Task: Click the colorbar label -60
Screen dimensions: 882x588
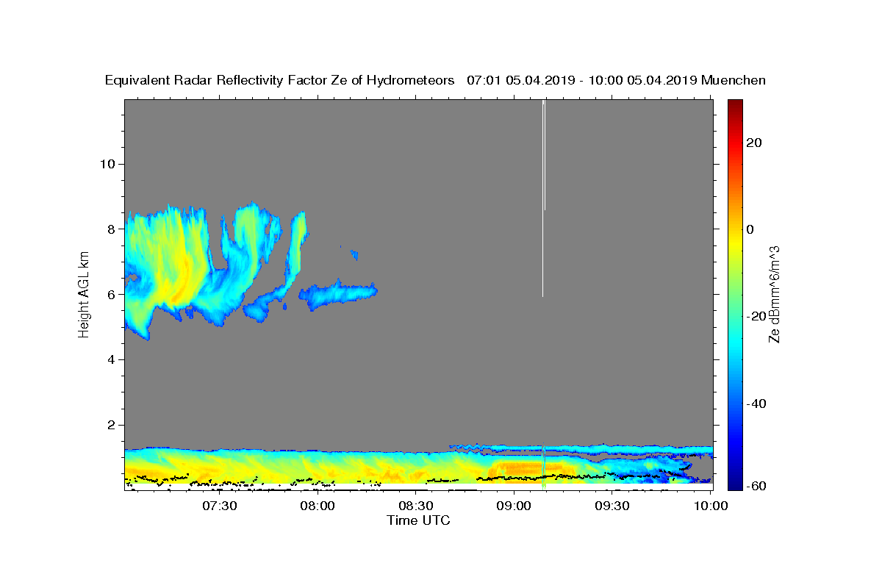Action: click(756, 485)
